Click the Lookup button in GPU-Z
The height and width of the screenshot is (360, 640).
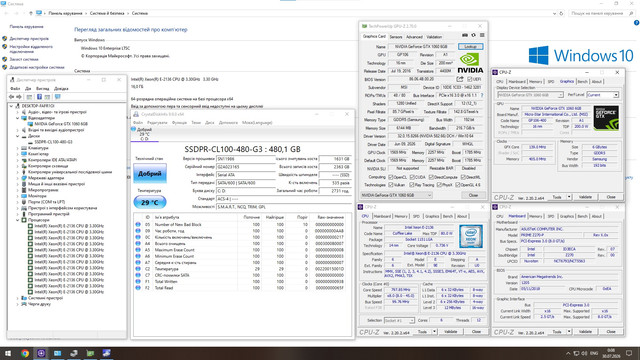(x=470, y=47)
